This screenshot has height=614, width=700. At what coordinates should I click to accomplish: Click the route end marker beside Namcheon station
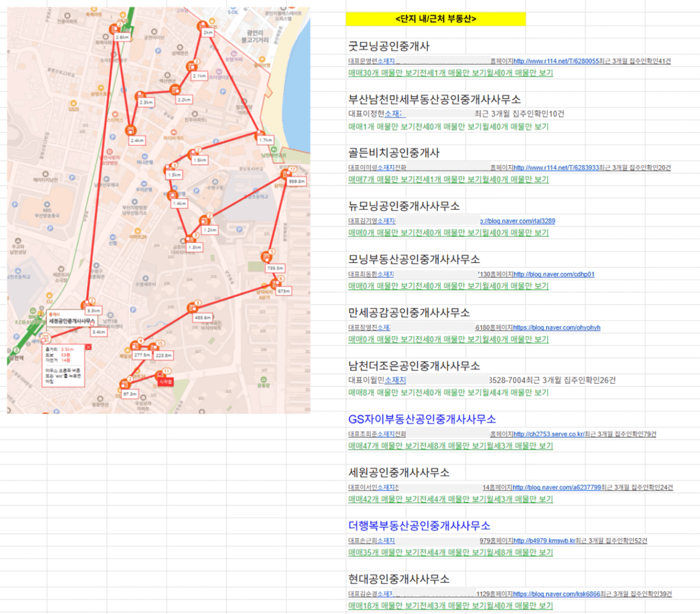coord(45,339)
